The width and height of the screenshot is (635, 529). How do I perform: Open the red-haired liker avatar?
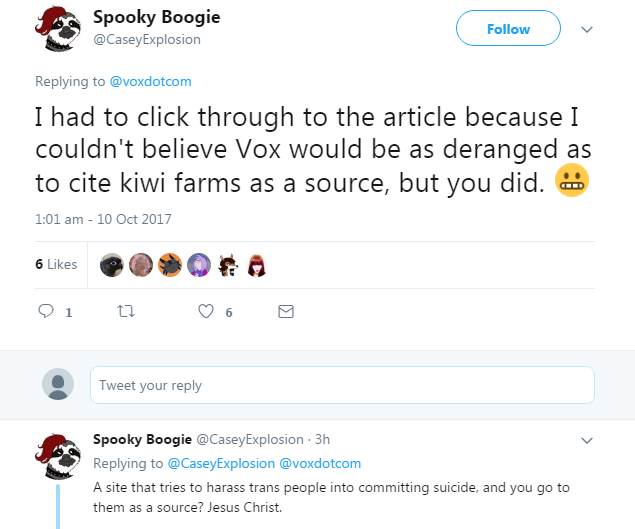[256, 265]
